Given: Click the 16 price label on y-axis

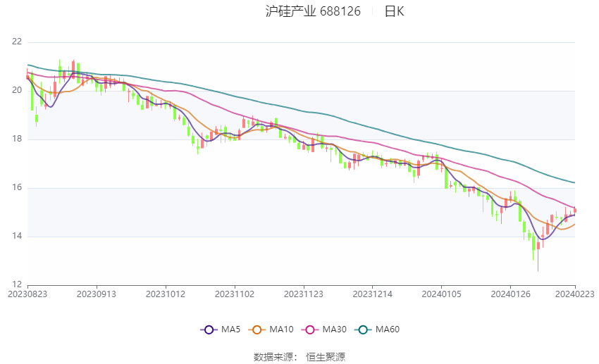Looking at the screenshot, I should pyautogui.click(x=17, y=187).
